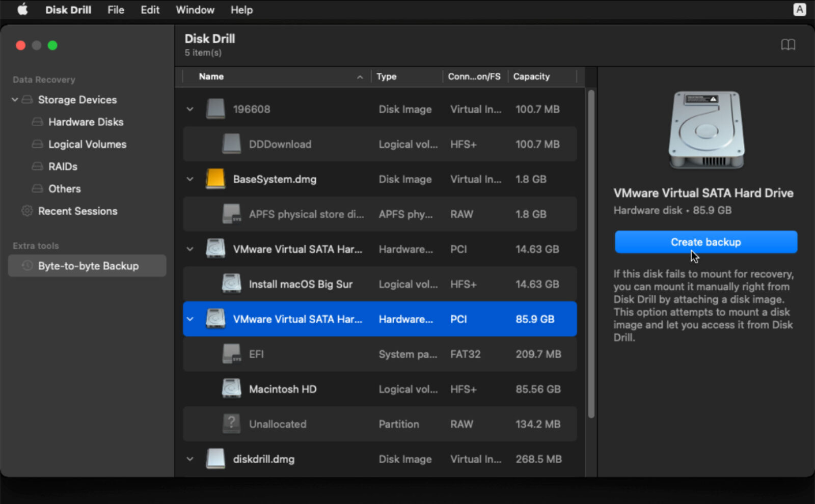Viewport: 815px width, 504px height.
Task: Click the question mark icon on Unallocated partition
Action: coord(232,424)
